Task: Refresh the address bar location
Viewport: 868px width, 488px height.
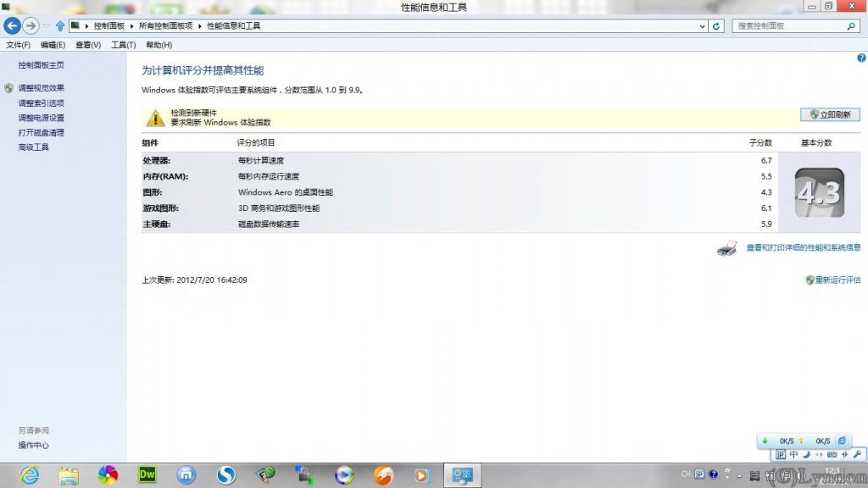Action: pos(716,26)
